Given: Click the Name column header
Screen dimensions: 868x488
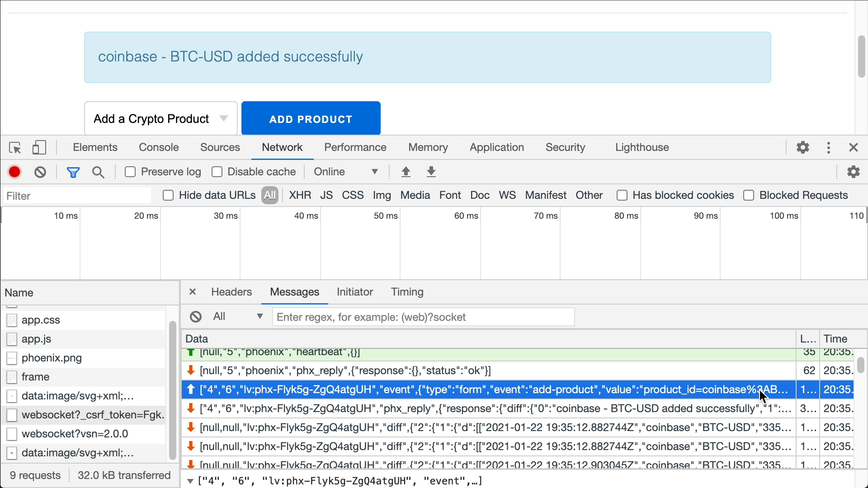Looking at the screenshot, I should click(90, 293).
